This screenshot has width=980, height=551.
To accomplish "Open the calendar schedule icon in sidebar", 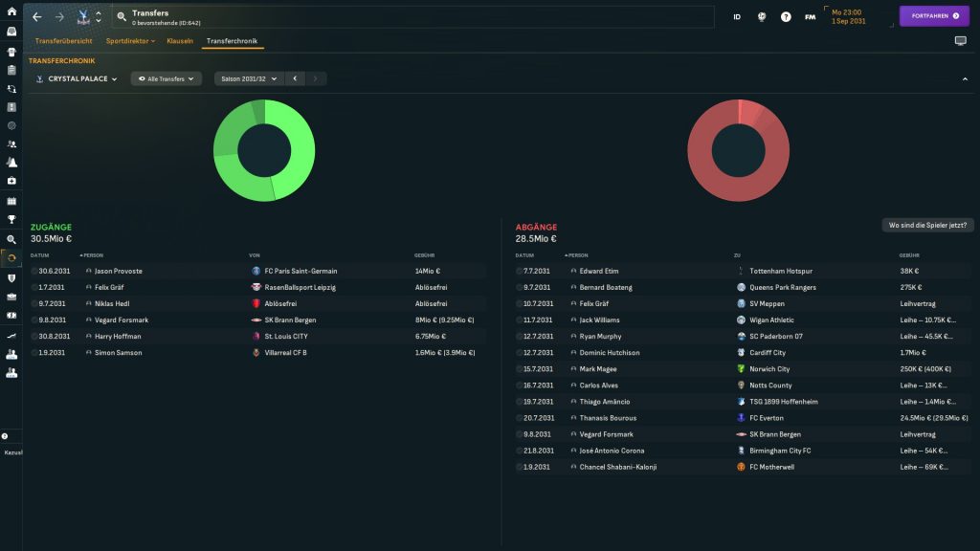I will 11,201.
